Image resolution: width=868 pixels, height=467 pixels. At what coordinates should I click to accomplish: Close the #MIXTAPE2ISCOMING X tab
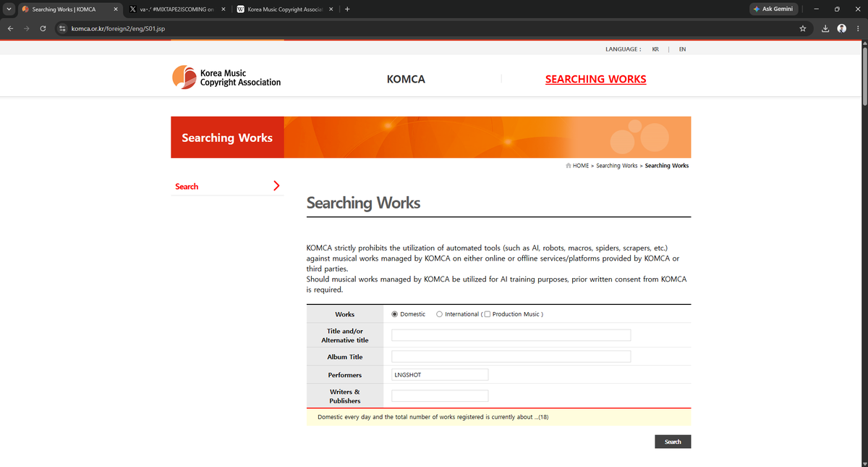point(222,9)
